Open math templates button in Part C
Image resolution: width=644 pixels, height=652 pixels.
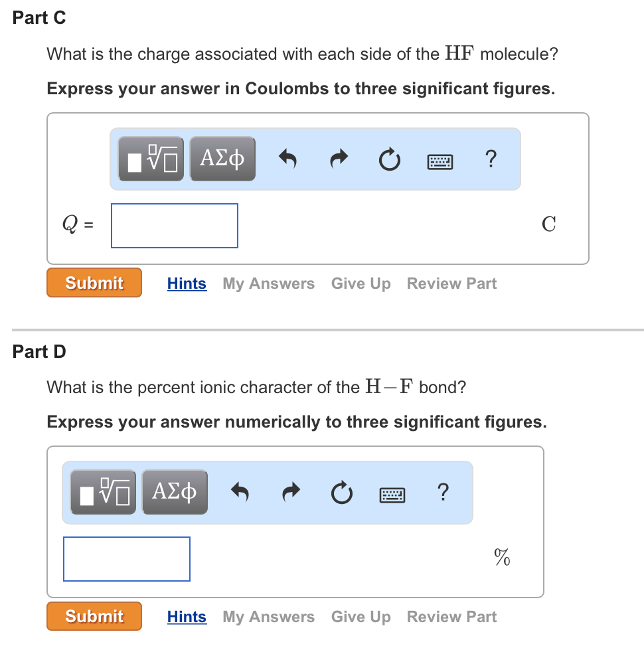[151, 159]
